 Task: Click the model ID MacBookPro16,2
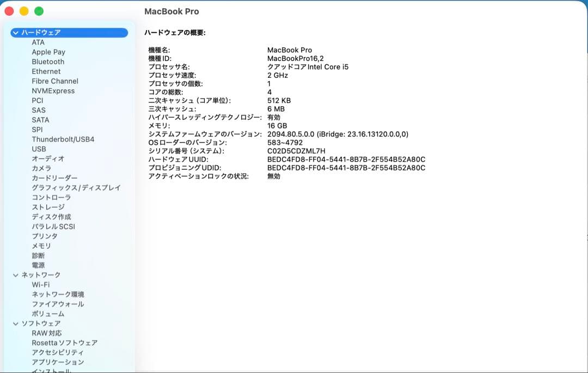click(x=296, y=58)
